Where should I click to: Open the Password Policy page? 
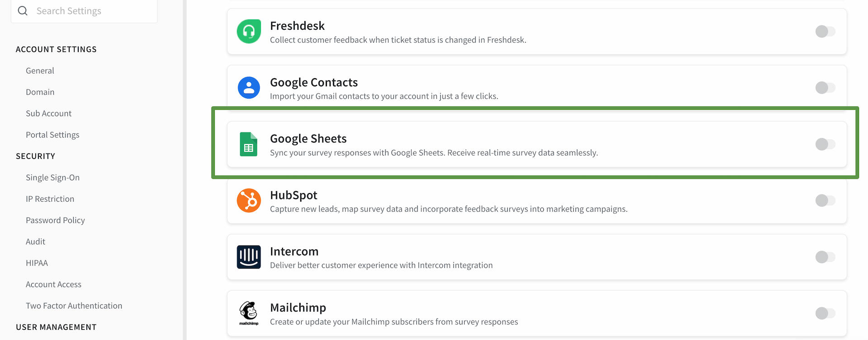pos(55,220)
